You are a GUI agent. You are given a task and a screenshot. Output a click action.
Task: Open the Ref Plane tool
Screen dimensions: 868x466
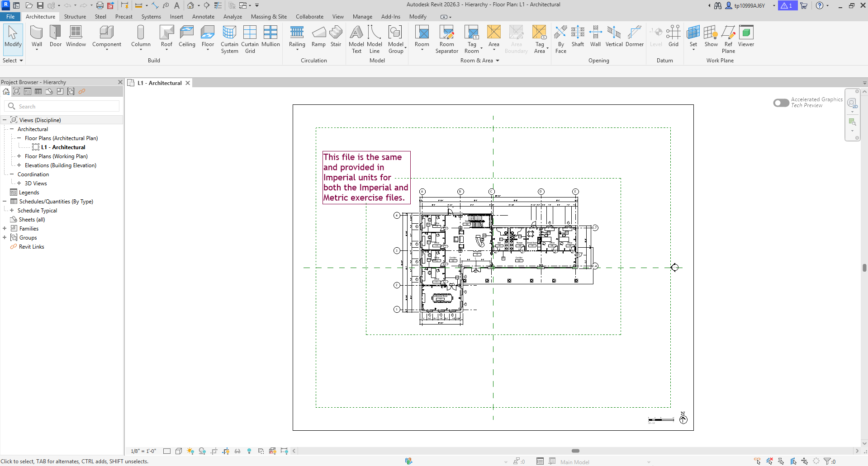click(728, 39)
